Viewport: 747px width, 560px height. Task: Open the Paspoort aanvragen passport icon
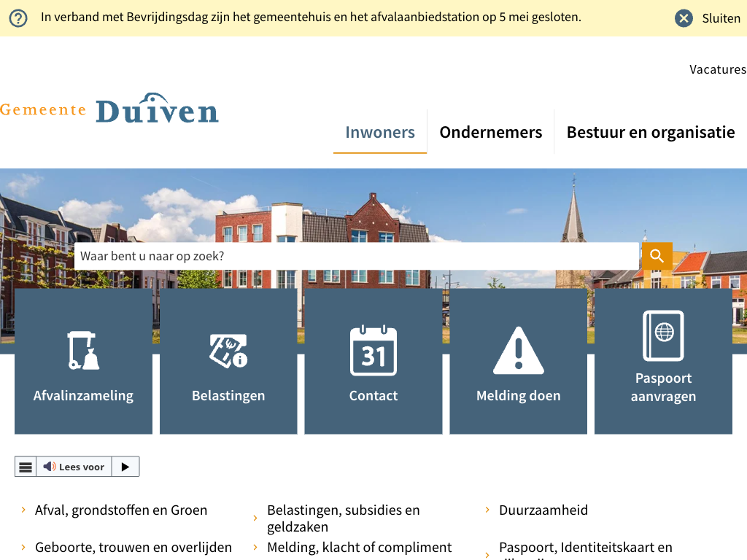[663, 335]
